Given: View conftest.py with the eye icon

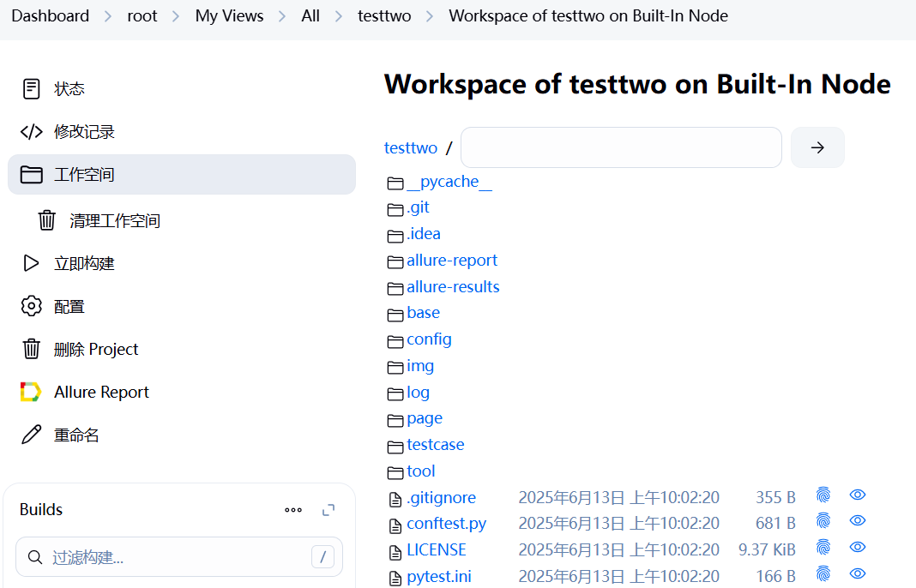Looking at the screenshot, I should [x=858, y=520].
